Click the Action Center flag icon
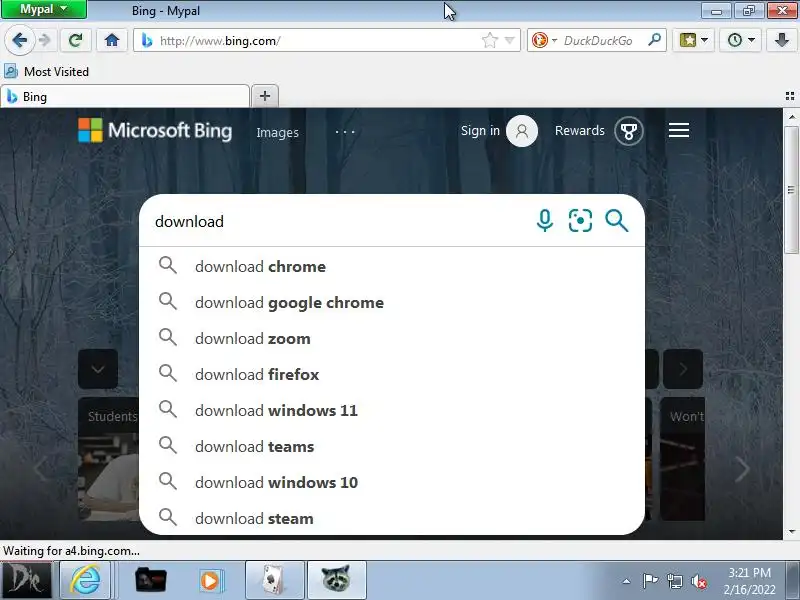This screenshot has height=600, width=800. pyautogui.click(x=649, y=581)
